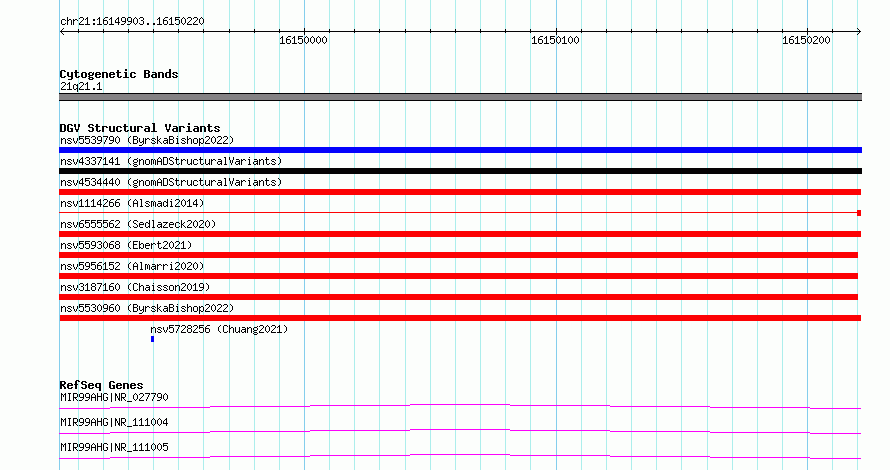890x470 pixels.
Task: Open nsv3187160 (Chaisson2019) variant label
Action: pos(135,287)
